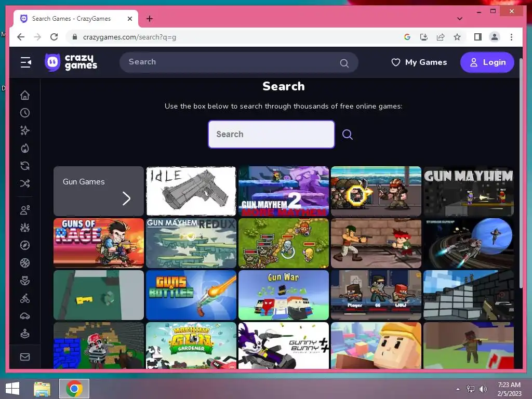Bookmark this page with the star icon
This screenshot has width=532, height=399.
(457, 37)
